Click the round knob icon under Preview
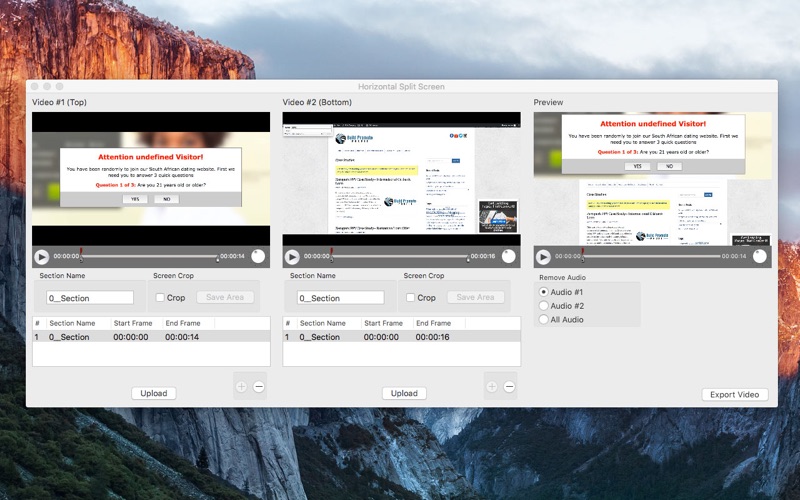The width and height of the screenshot is (800, 500). pos(760,257)
